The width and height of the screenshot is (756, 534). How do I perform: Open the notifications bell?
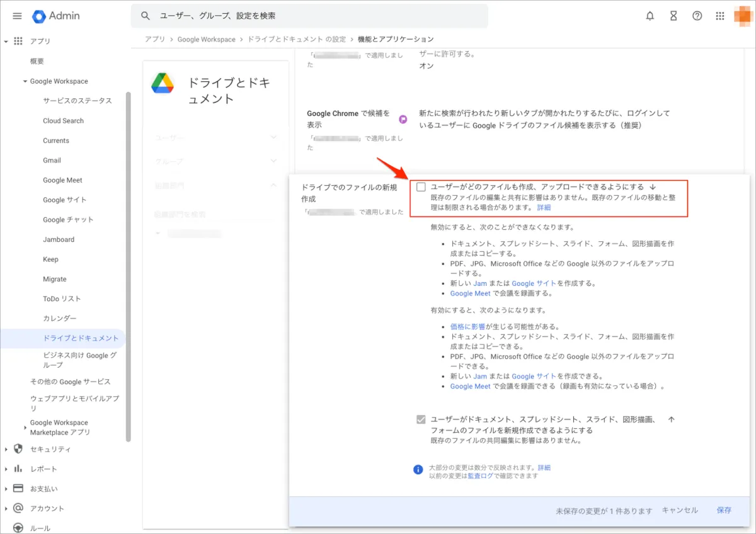(x=650, y=16)
